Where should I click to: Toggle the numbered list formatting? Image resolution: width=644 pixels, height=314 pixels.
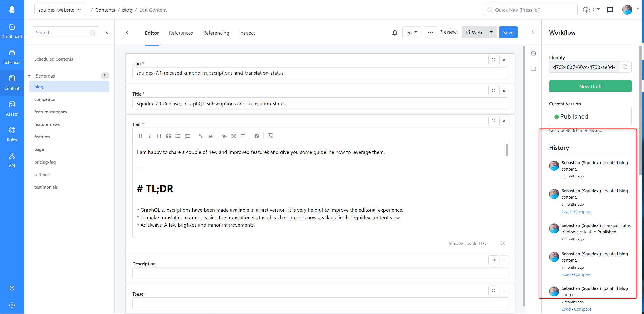pos(187,136)
